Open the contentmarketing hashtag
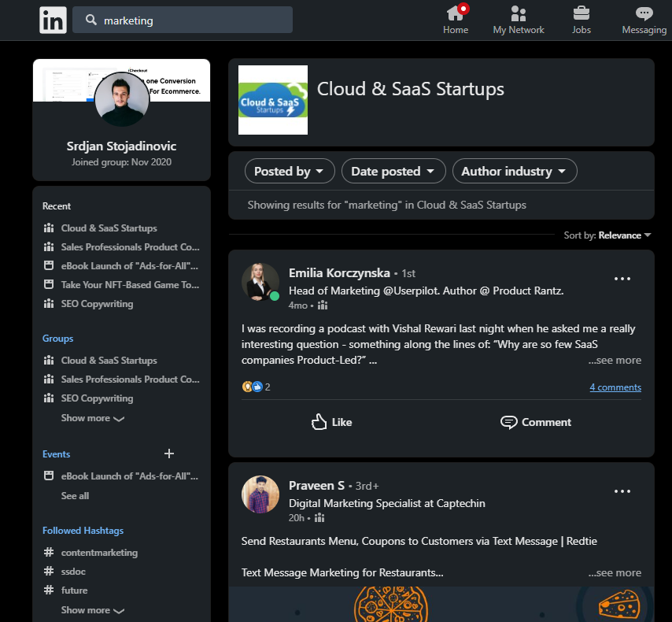This screenshot has width=672, height=622. (99, 553)
